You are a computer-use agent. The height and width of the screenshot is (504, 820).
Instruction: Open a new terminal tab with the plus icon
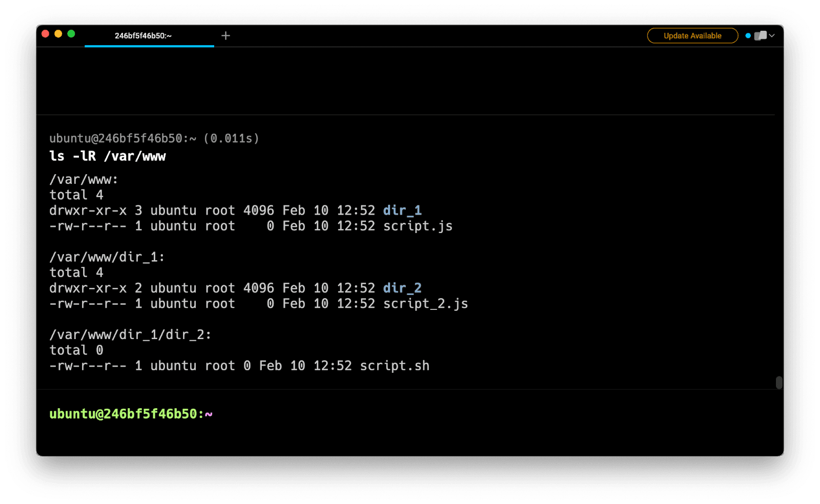pos(225,35)
